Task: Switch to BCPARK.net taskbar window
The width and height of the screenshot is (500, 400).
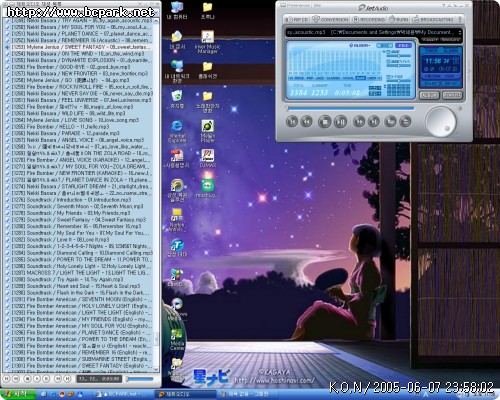Action: pos(123,394)
